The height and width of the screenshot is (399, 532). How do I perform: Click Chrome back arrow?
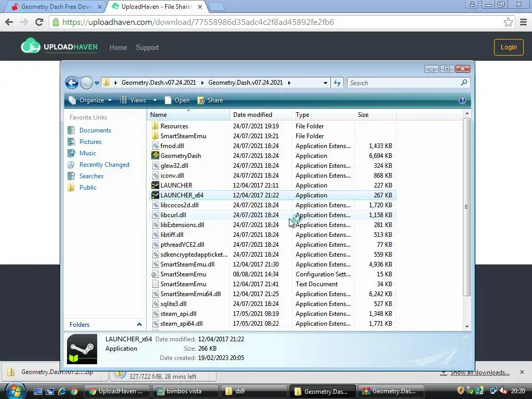click(x=9, y=22)
